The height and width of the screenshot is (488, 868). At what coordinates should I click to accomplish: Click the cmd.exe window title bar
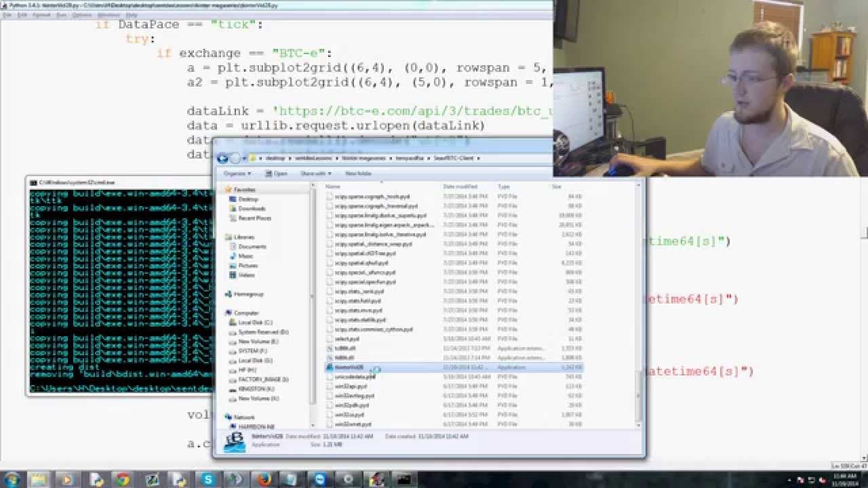[x=119, y=182]
